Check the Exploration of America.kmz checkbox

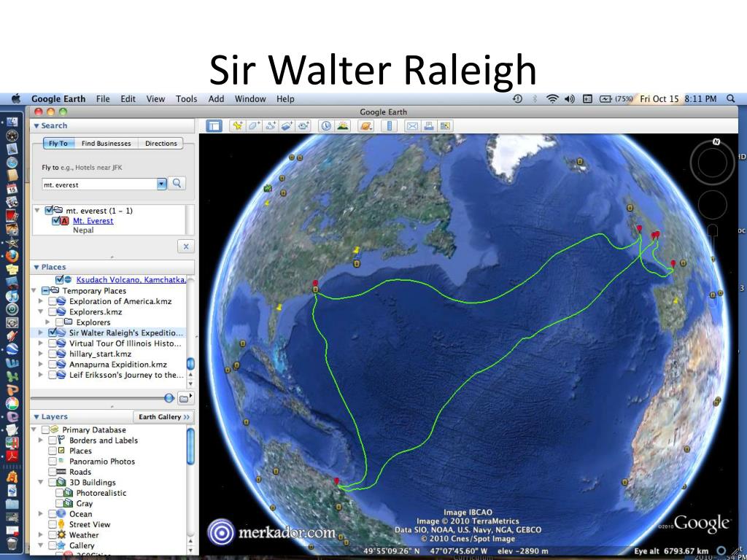pyautogui.click(x=53, y=301)
